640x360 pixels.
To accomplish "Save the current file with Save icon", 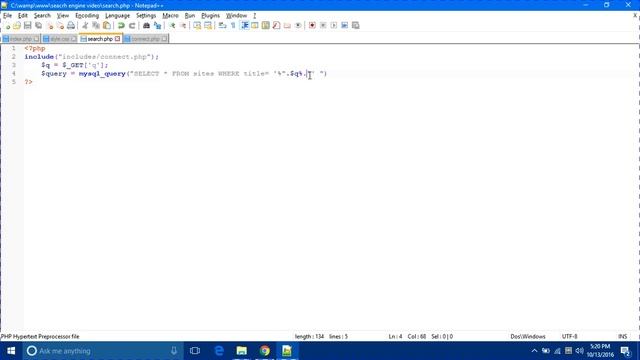I will (27, 26).
